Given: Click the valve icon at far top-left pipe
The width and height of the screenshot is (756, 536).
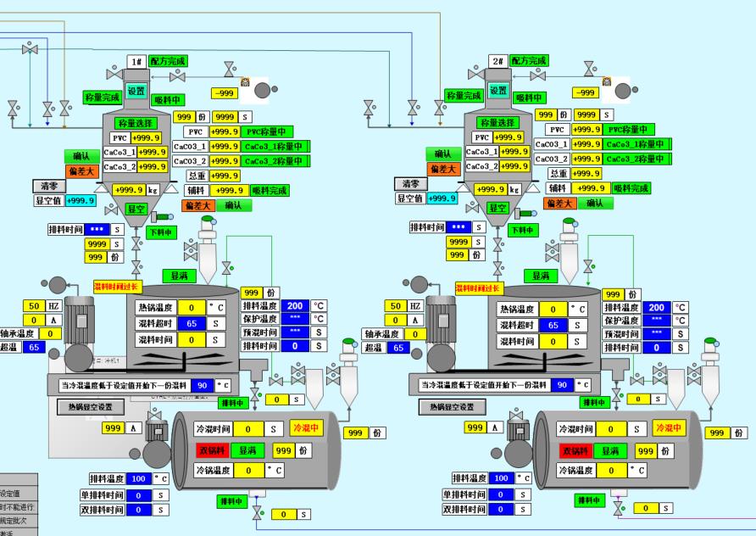Looking at the screenshot, I should (30, 50).
